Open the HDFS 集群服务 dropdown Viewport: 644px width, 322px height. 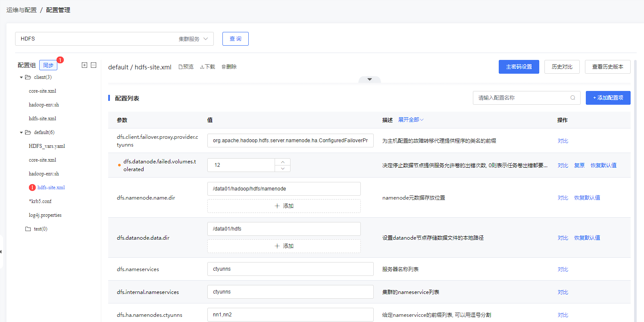tap(115, 39)
